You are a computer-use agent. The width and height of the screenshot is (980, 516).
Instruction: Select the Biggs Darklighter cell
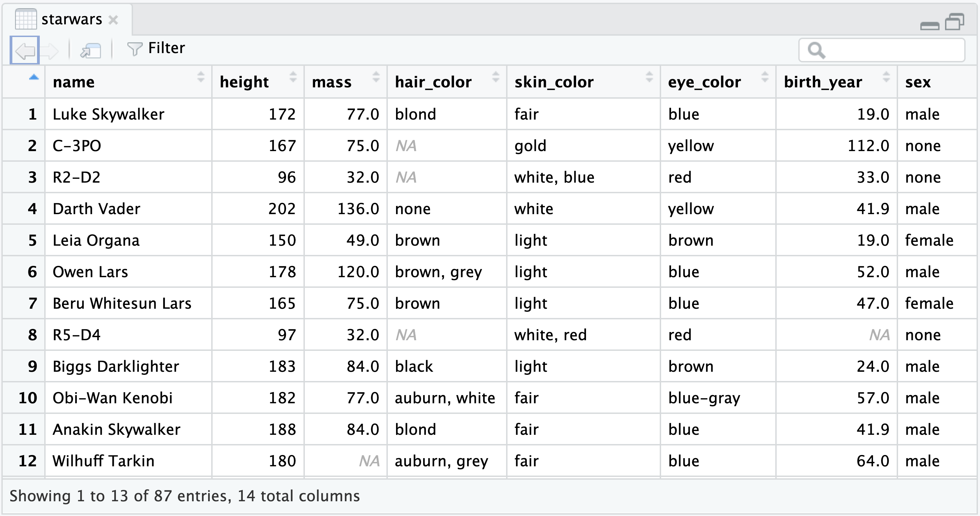coord(128,367)
